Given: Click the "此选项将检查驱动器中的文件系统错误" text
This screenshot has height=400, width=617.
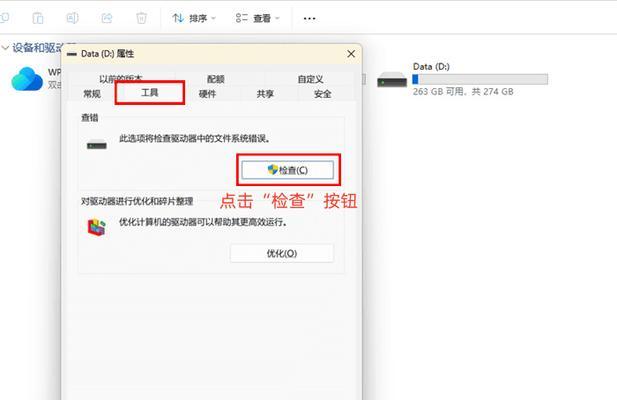Looking at the screenshot, I should tap(195, 138).
